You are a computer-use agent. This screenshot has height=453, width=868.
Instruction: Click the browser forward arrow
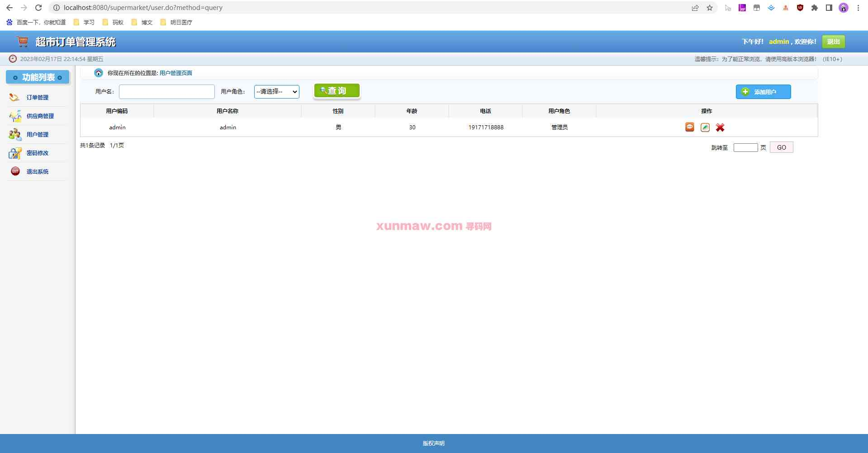pyautogui.click(x=24, y=8)
